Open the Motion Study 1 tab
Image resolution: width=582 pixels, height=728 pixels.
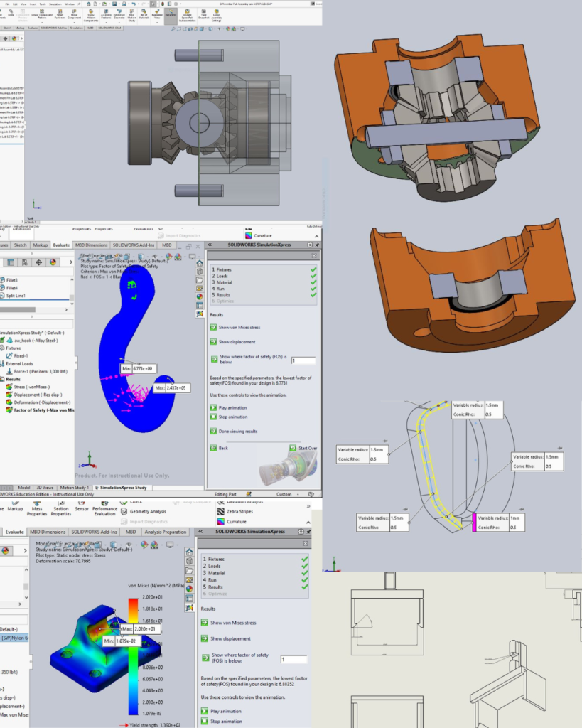pyautogui.click(x=72, y=488)
